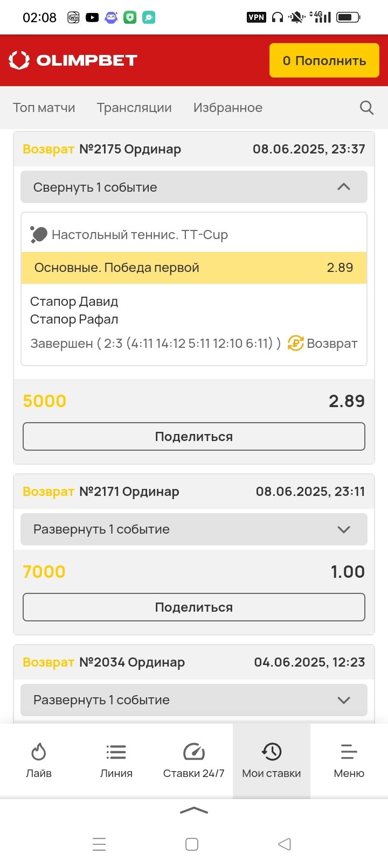Collapse the Свернуть 1 событие panel
The height and width of the screenshot is (868, 388).
click(194, 187)
